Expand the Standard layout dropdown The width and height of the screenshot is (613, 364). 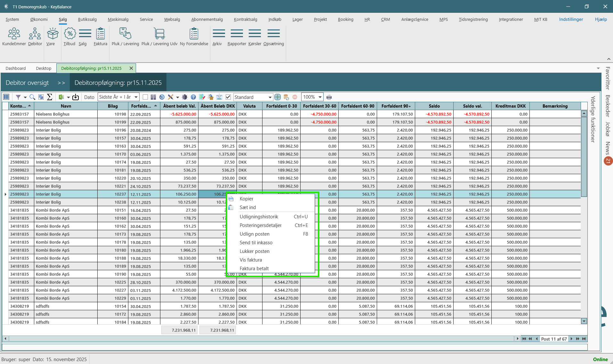[270, 97]
